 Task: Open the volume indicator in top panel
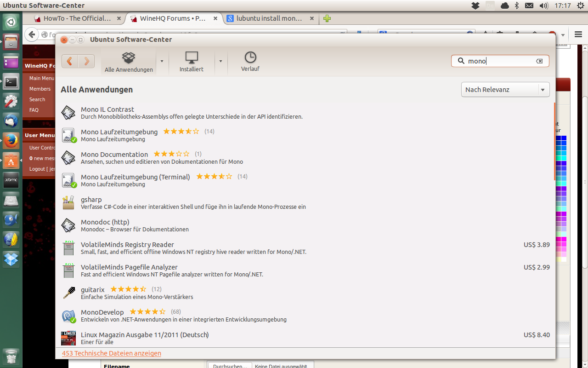tap(543, 6)
